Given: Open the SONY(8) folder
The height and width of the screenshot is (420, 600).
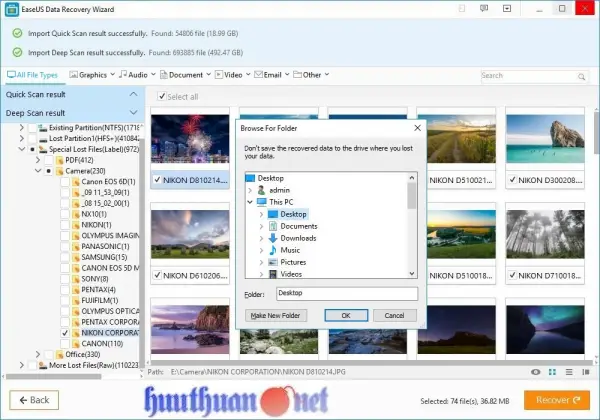Looking at the screenshot, I should click(x=95, y=278).
